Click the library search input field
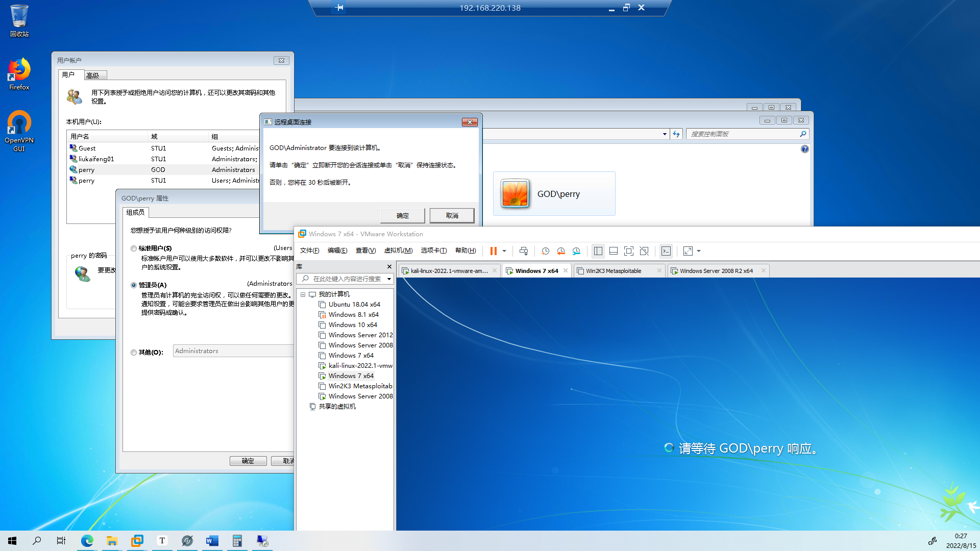980x551 pixels. point(345,279)
